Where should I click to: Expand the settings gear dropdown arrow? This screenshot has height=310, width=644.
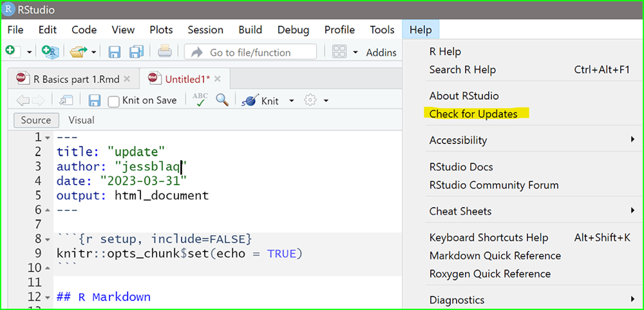point(326,101)
